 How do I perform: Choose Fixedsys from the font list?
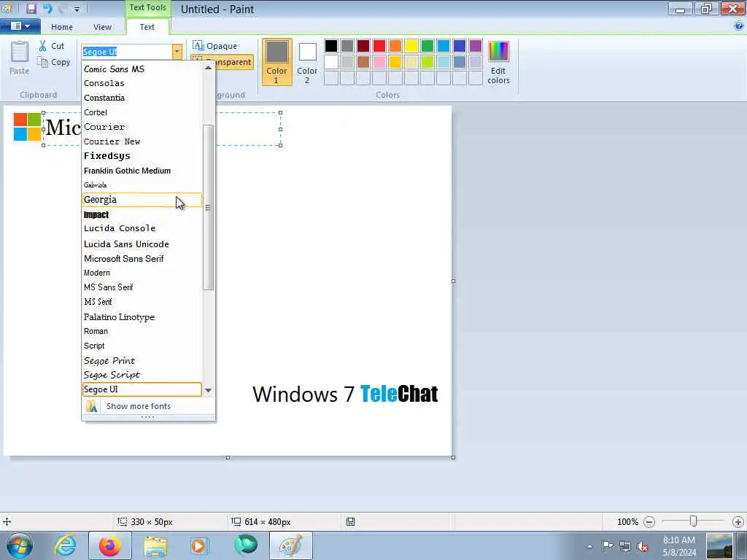[142, 156]
